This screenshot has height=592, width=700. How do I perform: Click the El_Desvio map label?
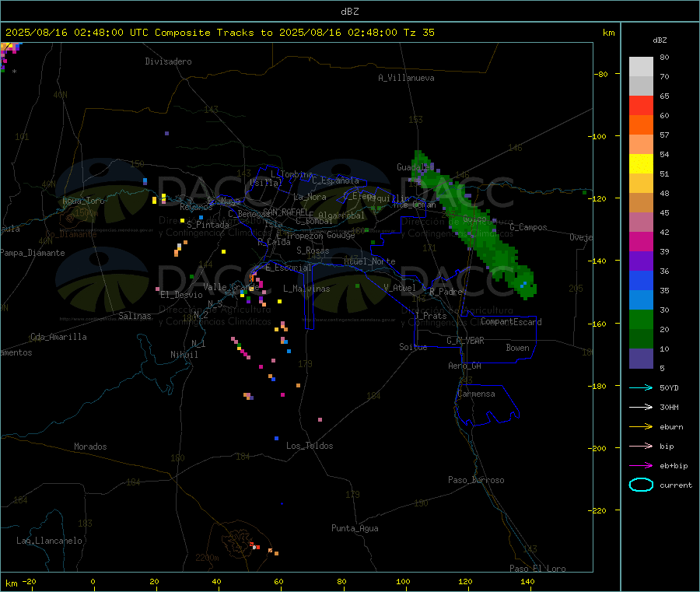click(181, 295)
